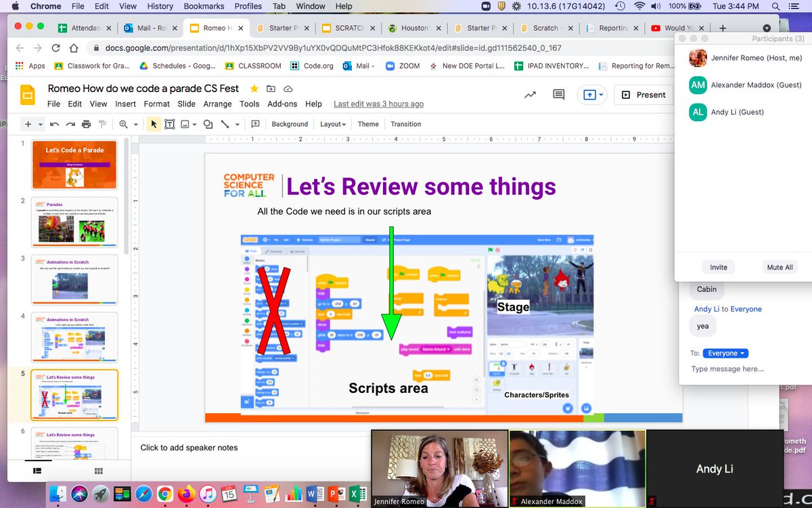This screenshot has width=812, height=508.
Task: Open the Insert menu in Slides
Action: click(125, 104)
